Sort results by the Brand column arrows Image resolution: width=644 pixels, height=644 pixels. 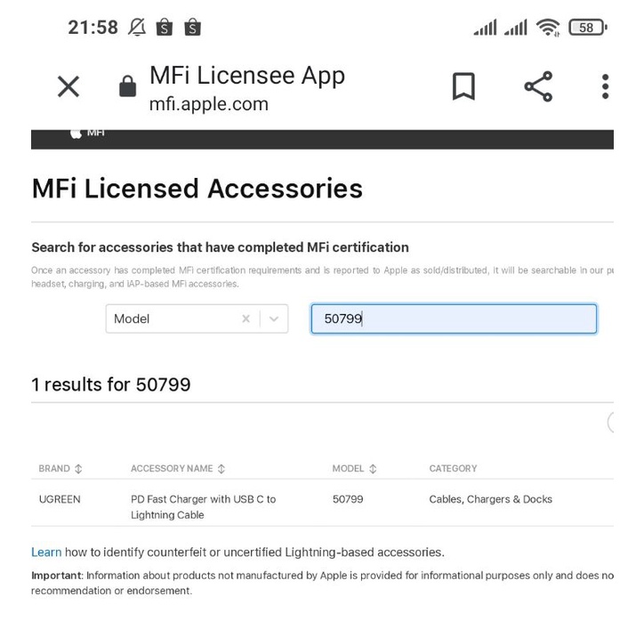point(78,469)
